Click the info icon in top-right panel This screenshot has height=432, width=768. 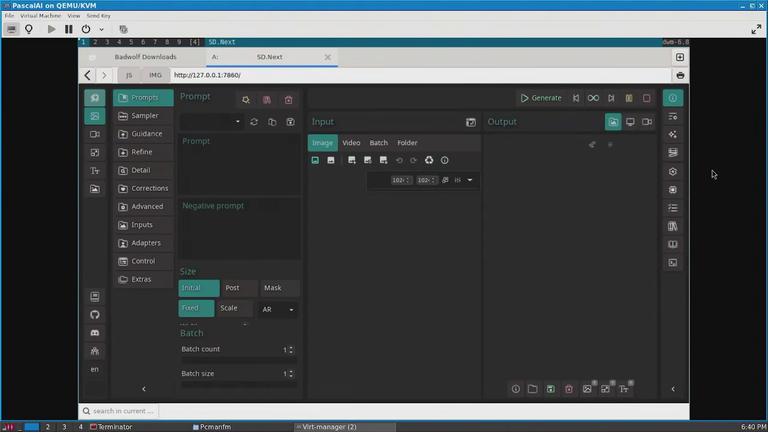point(672,98)
